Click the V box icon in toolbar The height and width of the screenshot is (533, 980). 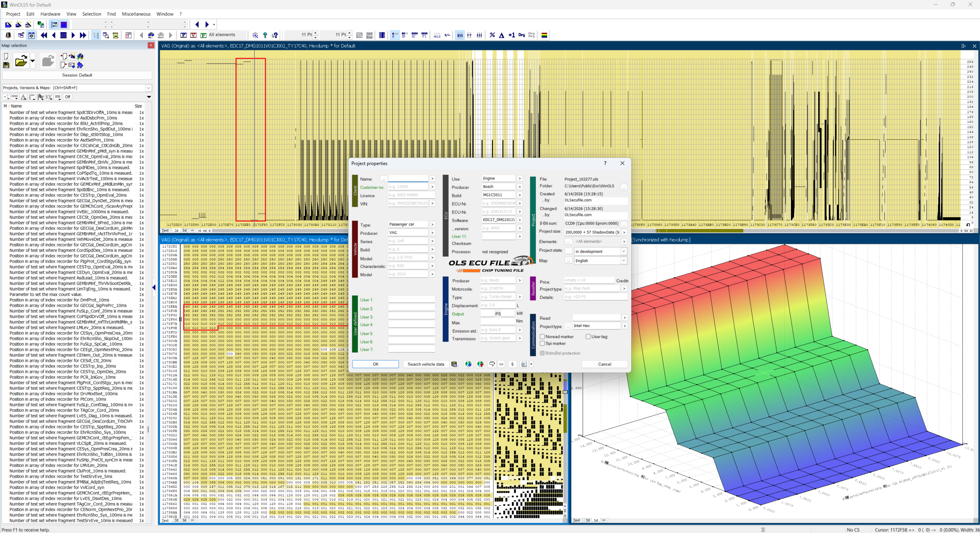click(x=194, y=35)
